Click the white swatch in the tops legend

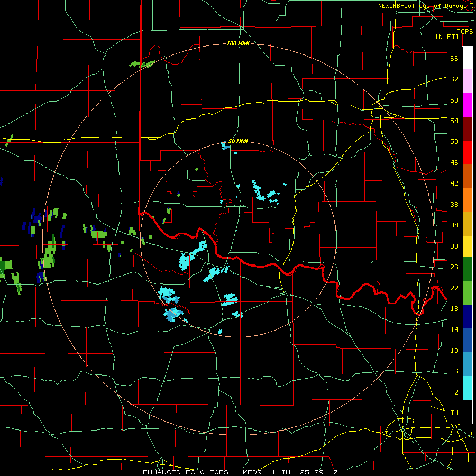click(467, 58)
